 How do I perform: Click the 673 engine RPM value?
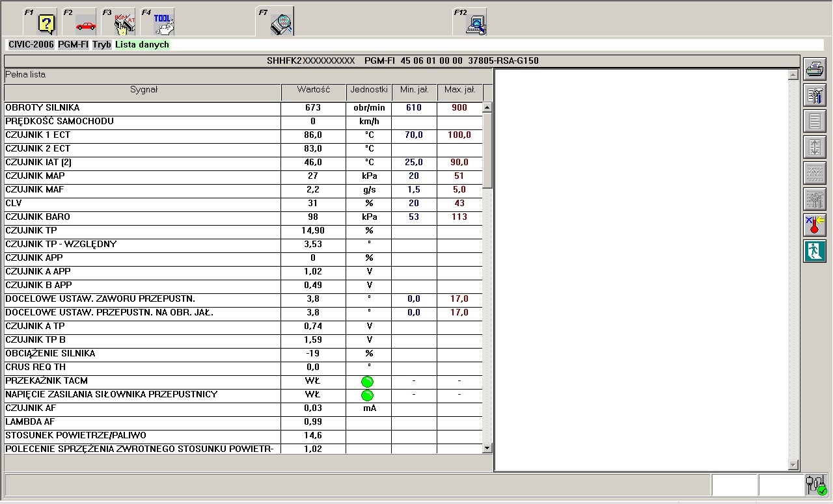pos(313,108)
